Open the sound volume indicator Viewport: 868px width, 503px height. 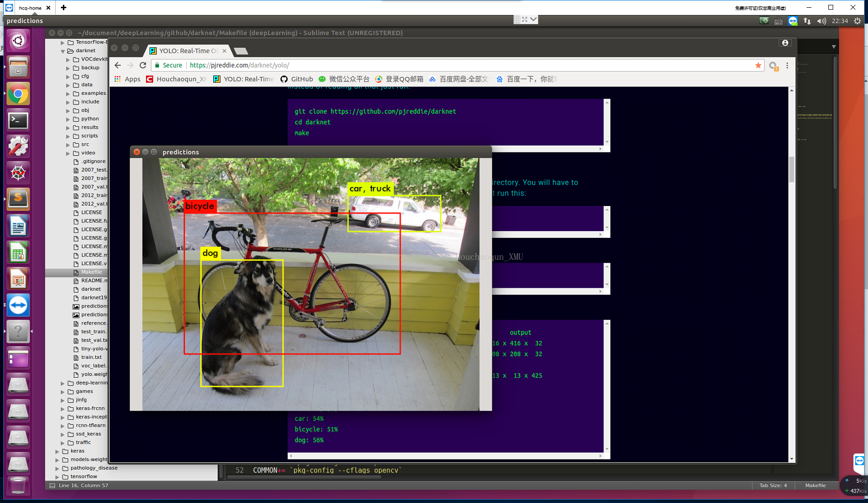coord(822,21)
